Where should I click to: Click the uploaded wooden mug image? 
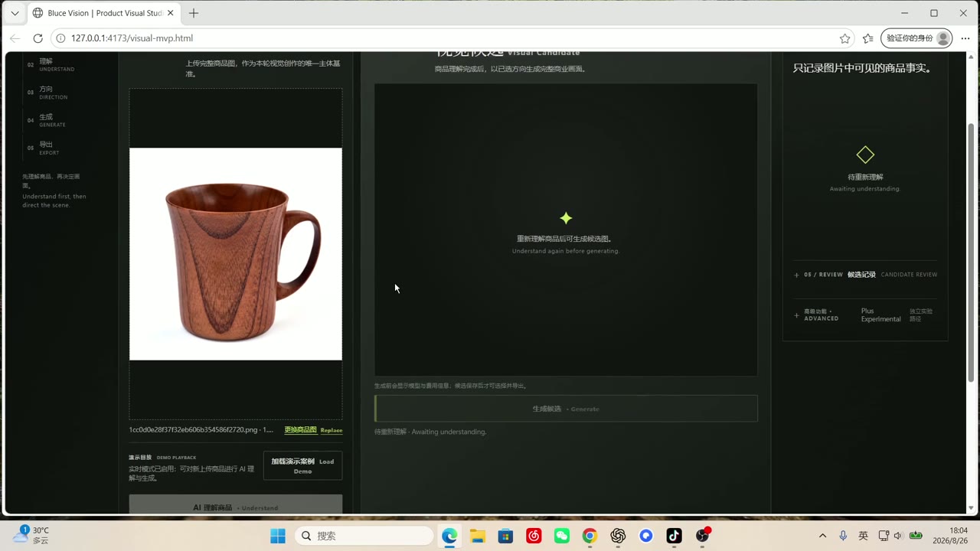(236, 254)
